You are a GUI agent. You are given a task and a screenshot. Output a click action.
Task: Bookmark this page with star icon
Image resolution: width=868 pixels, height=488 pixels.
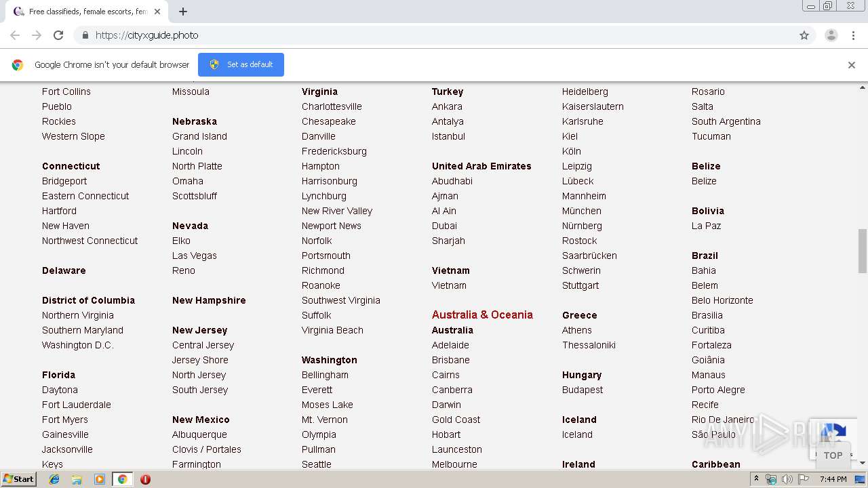(804, 35)
